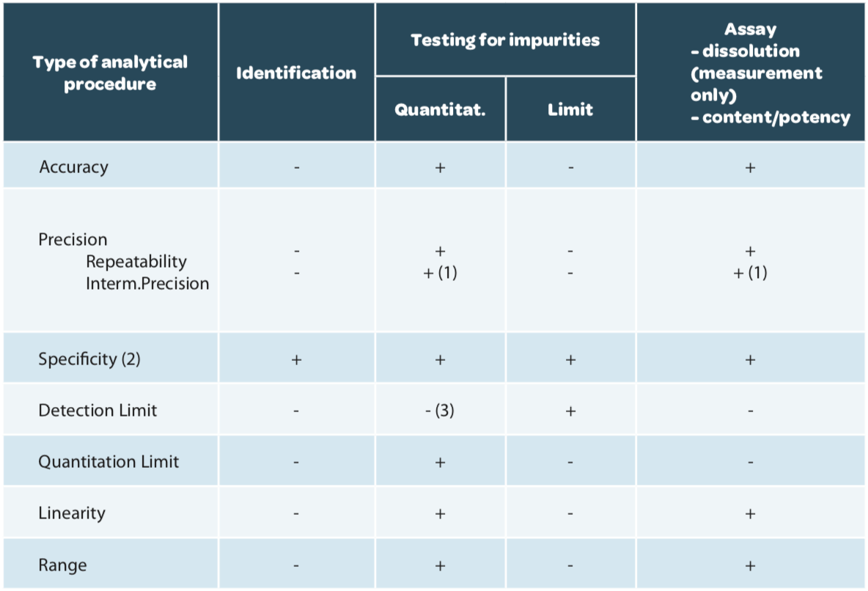Click the + (1) cell under Assay
This screenshot has width=868, height=591.
coord(750,273)
